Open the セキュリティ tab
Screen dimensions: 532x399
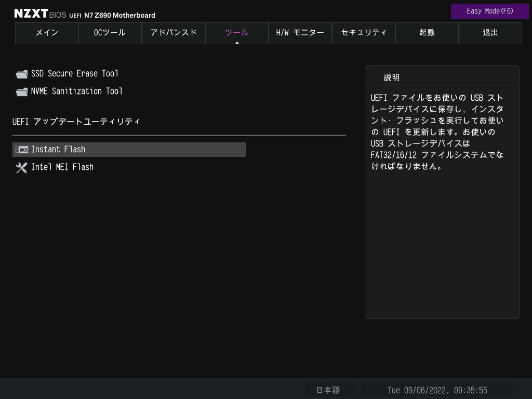[x=363, y=33]
